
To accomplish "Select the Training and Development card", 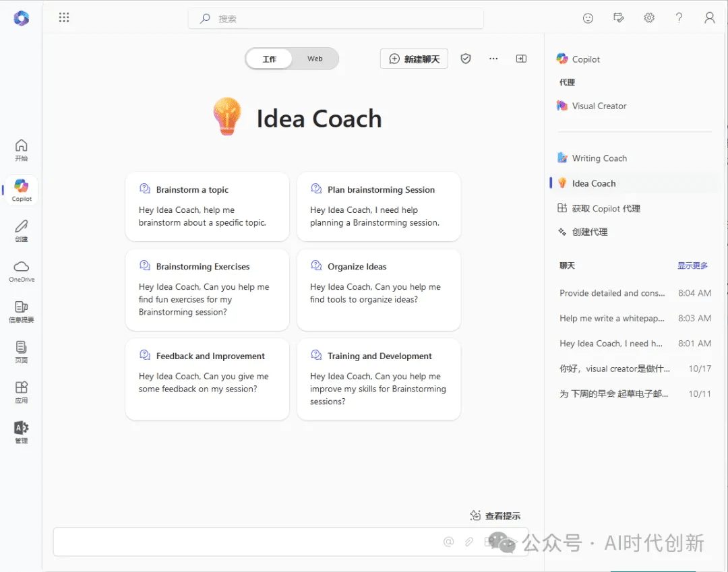I will pyautogui.click(x=379, y=379).
